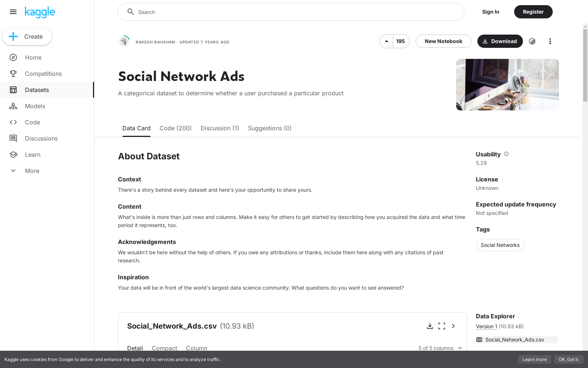Screen dimensions: 588x368
Task: Open the Version 1 link
Action: tap(487, 326)
